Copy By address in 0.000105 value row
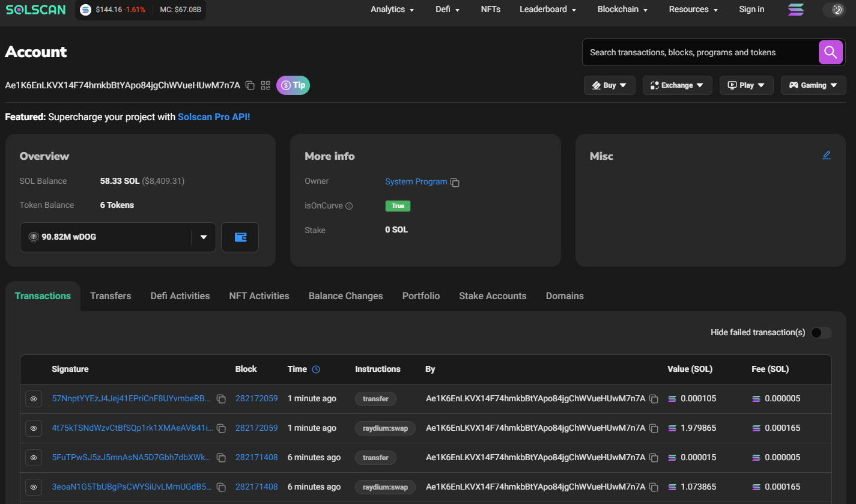Image resolution: width=856 pixels, height=504 pixels. click(654, 399)
